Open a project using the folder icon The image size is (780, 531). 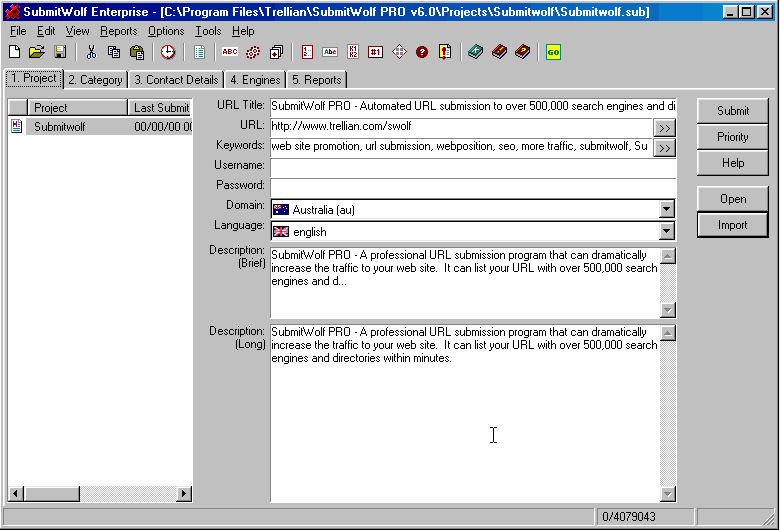click(37, 52)
